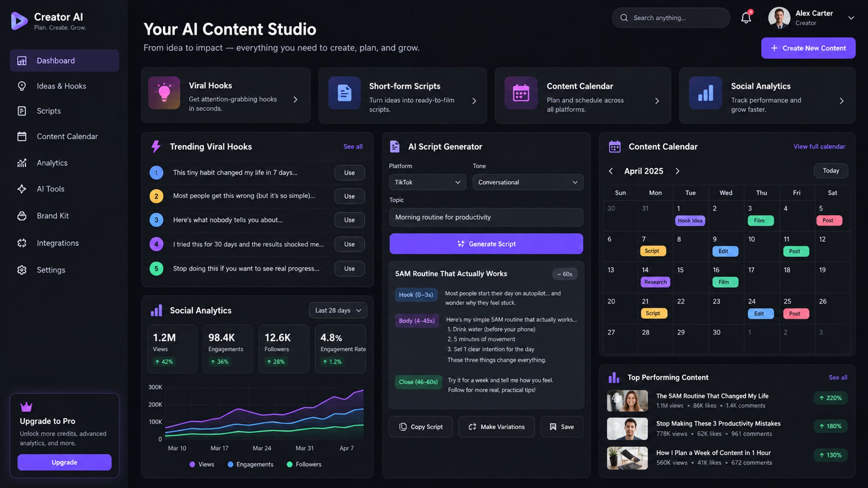The width and height of the screenshot is (868, 488).
Task: Click the Integrations sidebar icon
Action: point(22,243)
